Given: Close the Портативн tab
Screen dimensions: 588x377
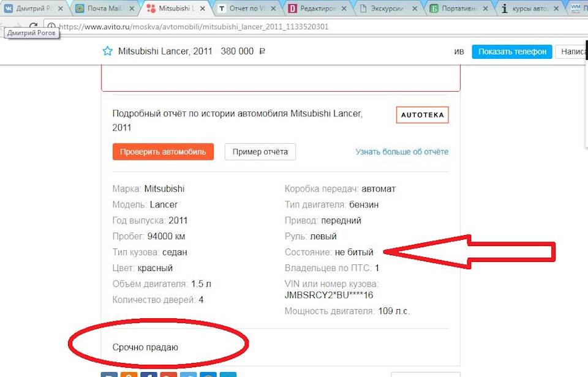Looking at the screenshot, I should click(485, 8).
